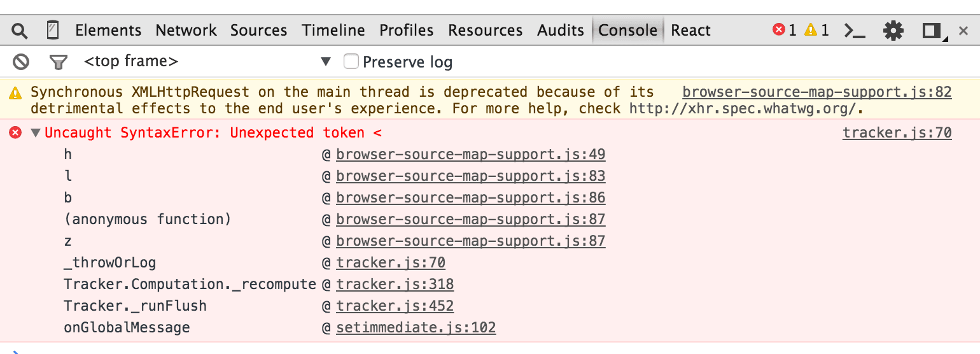Enable the Preserve log checkbox
This screenshot has height=354, width=980.
pyautogui.click(x=351, y=62)
